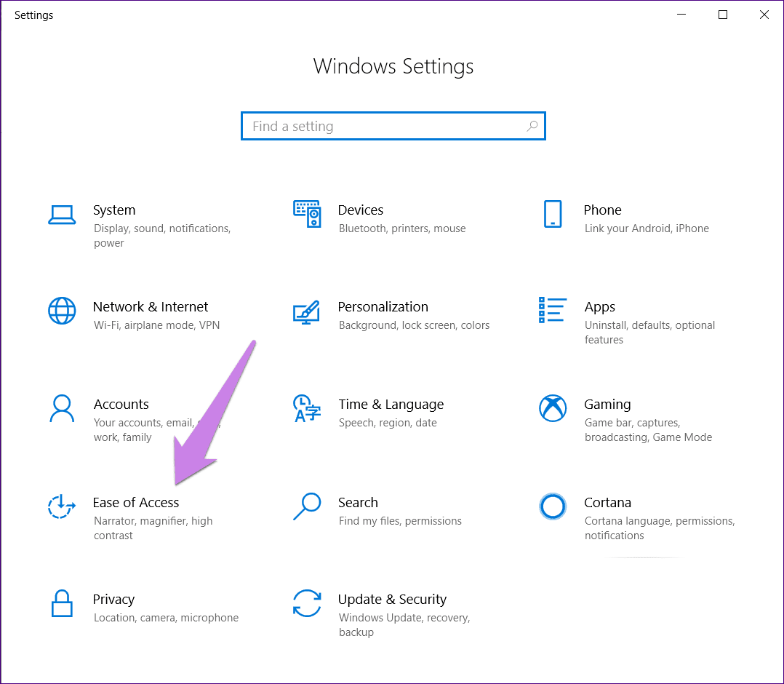Viewport: 784px width, 684px height.
Task: Click the Time & Language icon
Action: [307, 408]
